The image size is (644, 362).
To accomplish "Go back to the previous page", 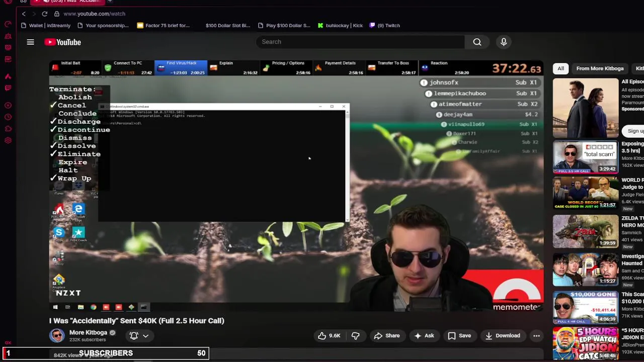I will [24, 14].
